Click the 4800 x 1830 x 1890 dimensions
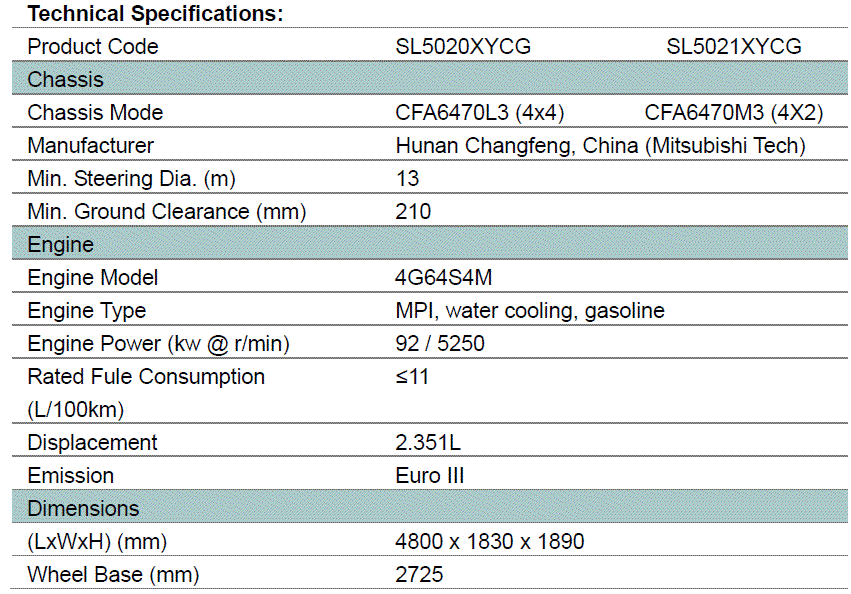This screenshot has width=851, height=594. (x=490, y=542)
